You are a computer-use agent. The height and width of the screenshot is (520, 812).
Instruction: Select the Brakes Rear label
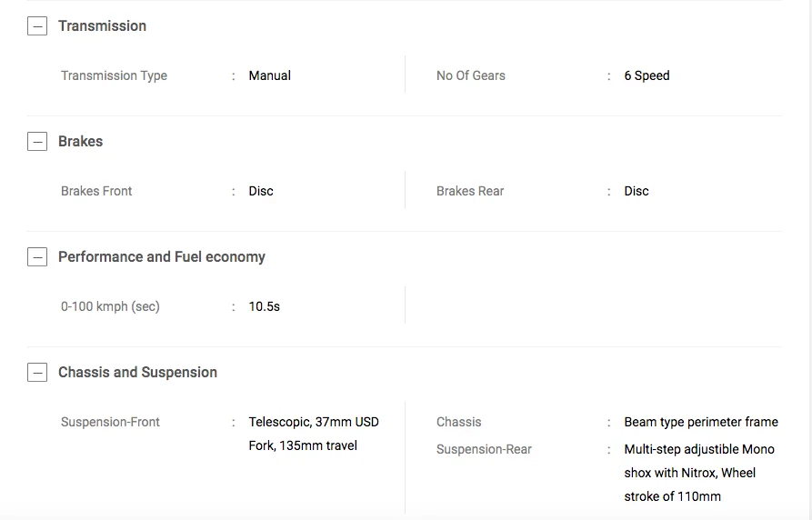coord(469,191)
